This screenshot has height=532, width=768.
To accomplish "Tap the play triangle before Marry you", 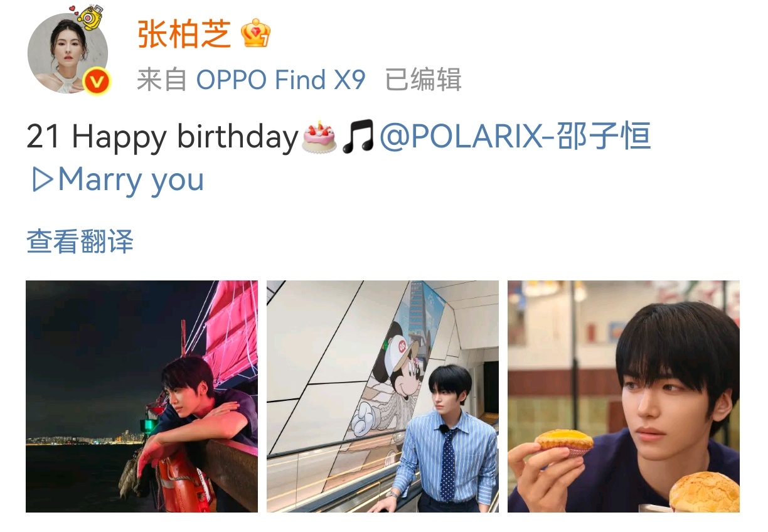I will 42,181.
